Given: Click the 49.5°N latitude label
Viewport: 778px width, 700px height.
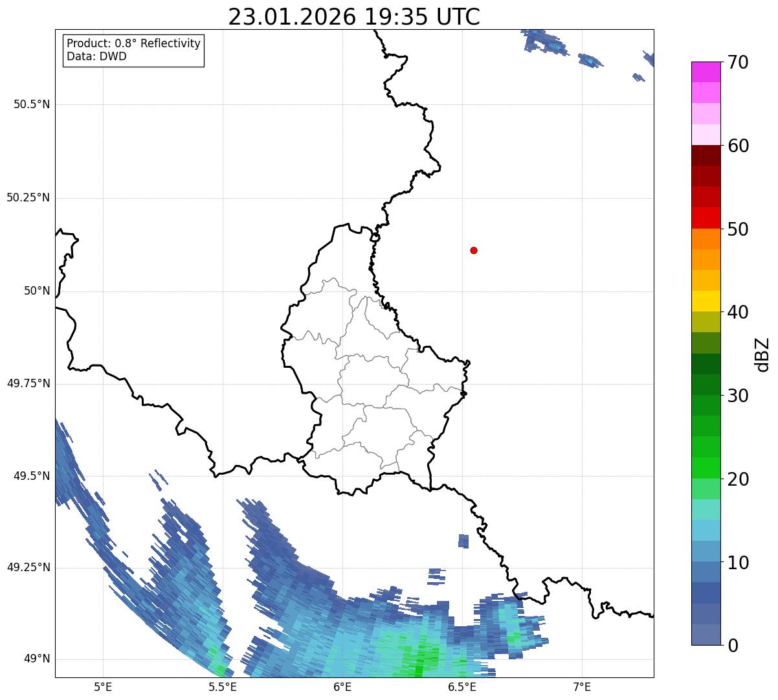Looking at the screenshot, I should click(x=32, y=476).
